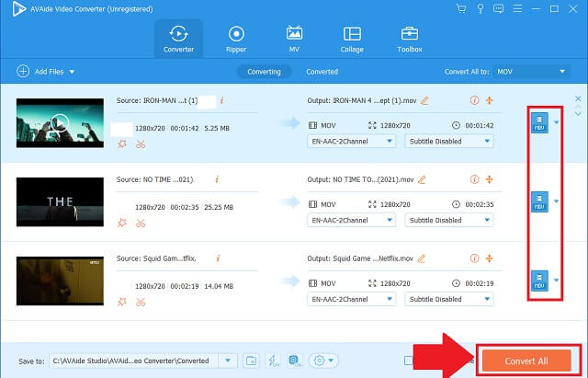Select the Converted sub-tab

[322, 72]
